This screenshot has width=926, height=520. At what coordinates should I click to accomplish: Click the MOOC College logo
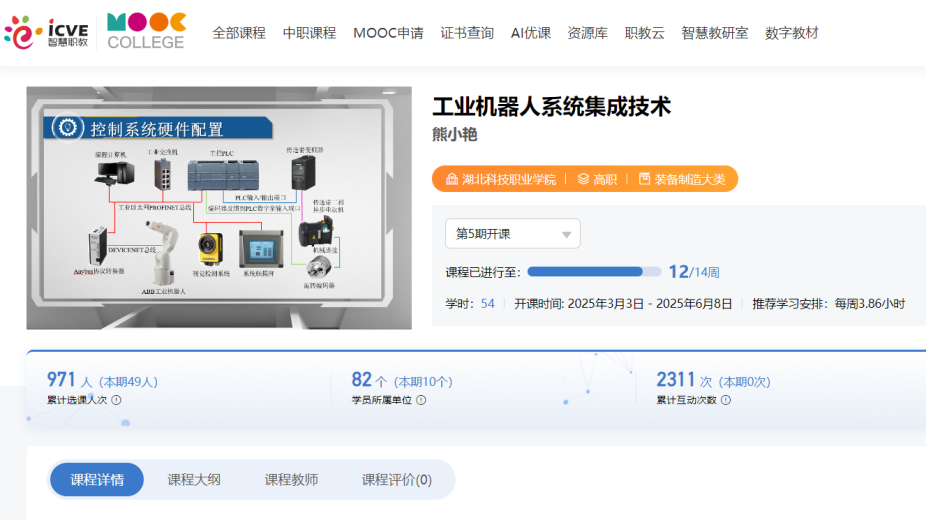146,32
